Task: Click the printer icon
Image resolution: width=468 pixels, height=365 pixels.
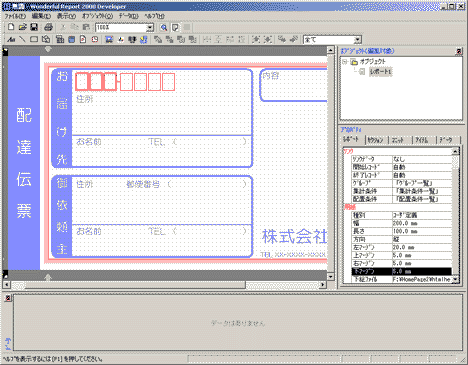Action: 49,27
